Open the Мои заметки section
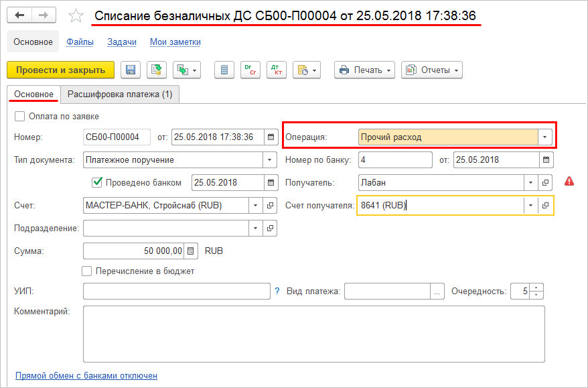Image resolution: width=588 pixels, height=388 pixels. [175, 42]
